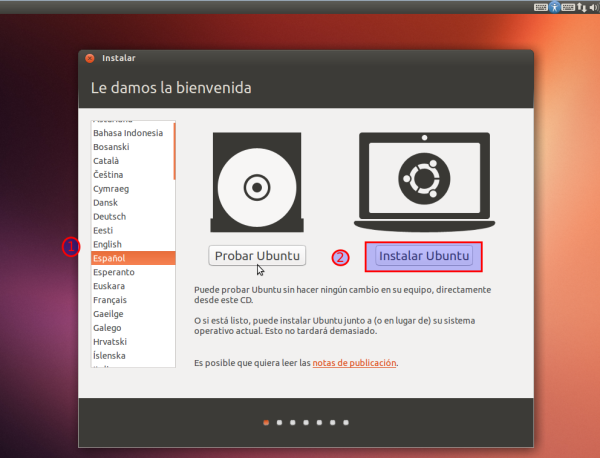Click the language list scrollbar handle

(174, 151)
